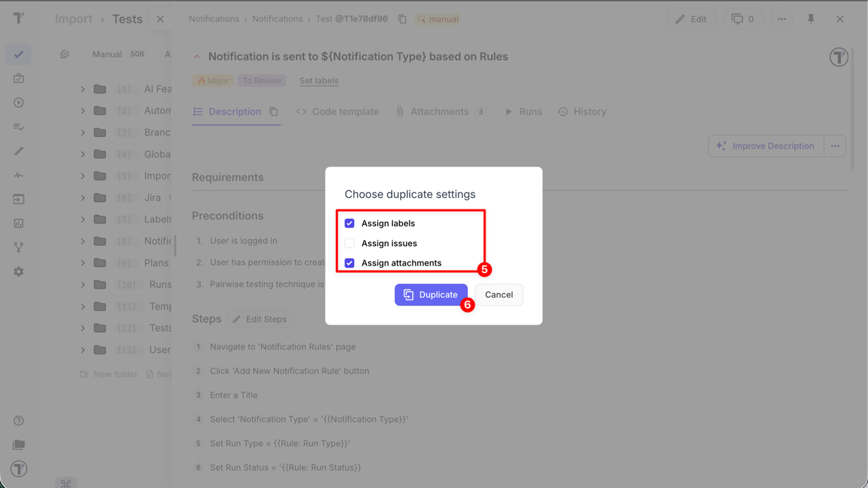
Task: Expand the Notifications folder in tree
Action: tap(82, 241)
